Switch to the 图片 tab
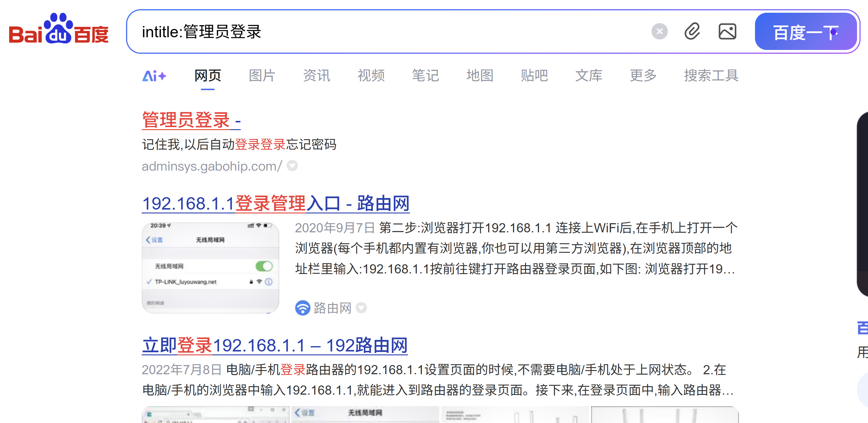This screenshot has height=423, width=868. [x=262, y=75]
